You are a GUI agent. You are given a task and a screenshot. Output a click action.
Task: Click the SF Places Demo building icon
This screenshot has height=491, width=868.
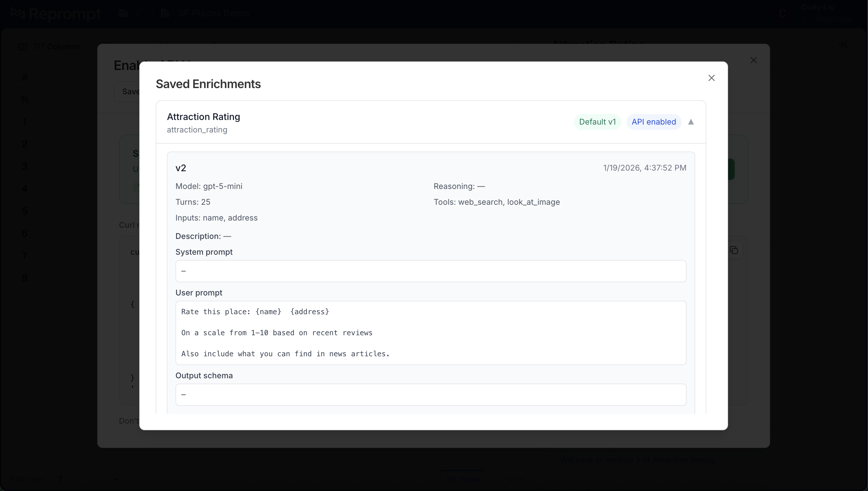pos(165,13)
